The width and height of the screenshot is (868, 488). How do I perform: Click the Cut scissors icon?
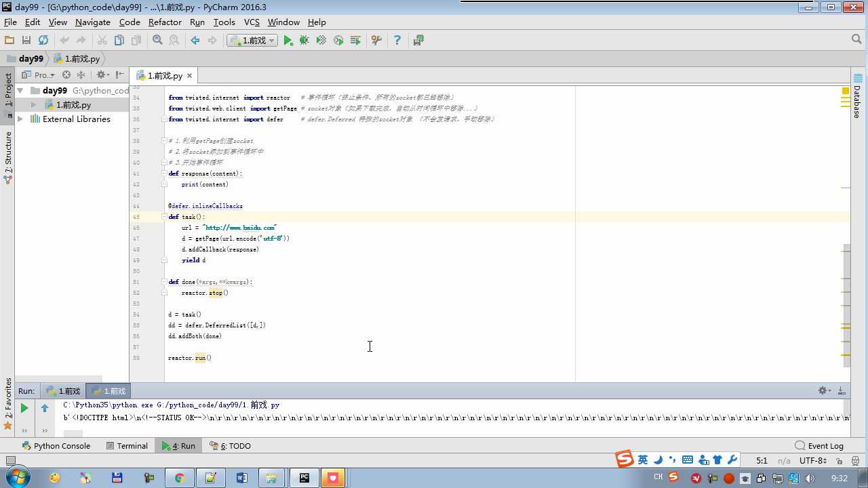[x=102, y=41]
